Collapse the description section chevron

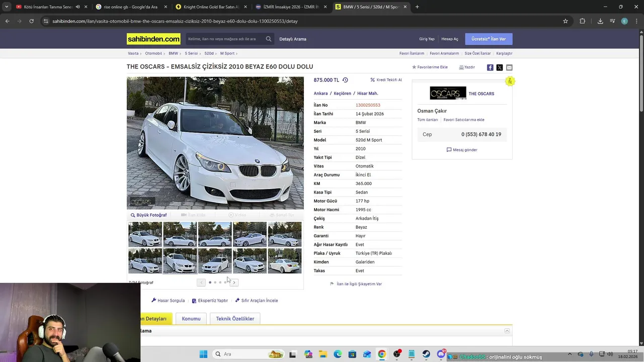point(507,331)
